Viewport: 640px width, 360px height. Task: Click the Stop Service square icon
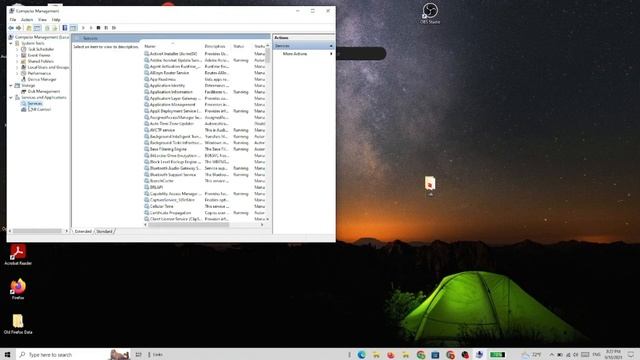point(98,28)
